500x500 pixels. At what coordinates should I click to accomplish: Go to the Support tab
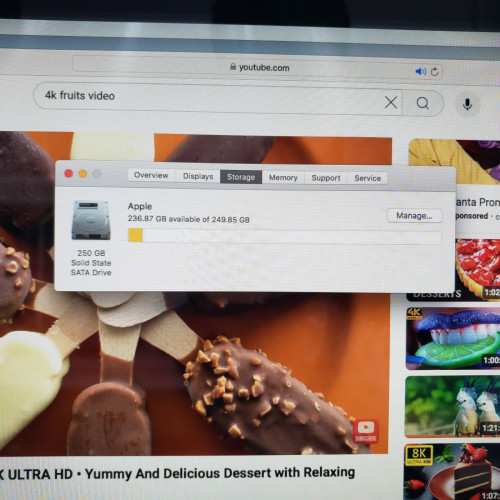(326, 178)
